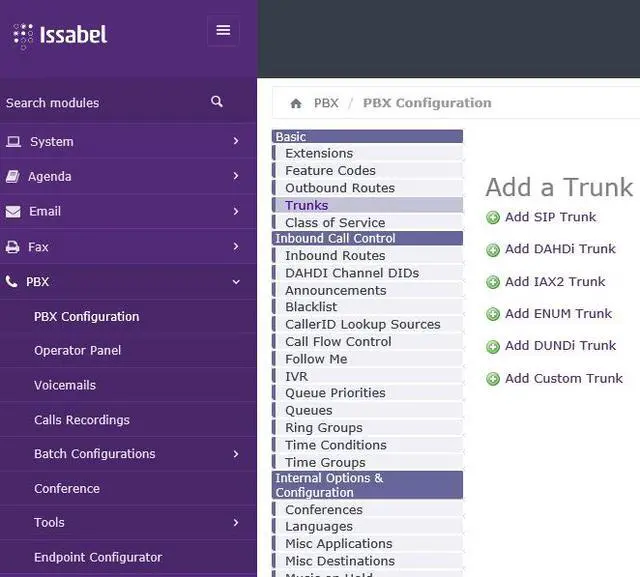The image size is (640, 577).
Task: Expand the System menu chevron
Action: 236,141
